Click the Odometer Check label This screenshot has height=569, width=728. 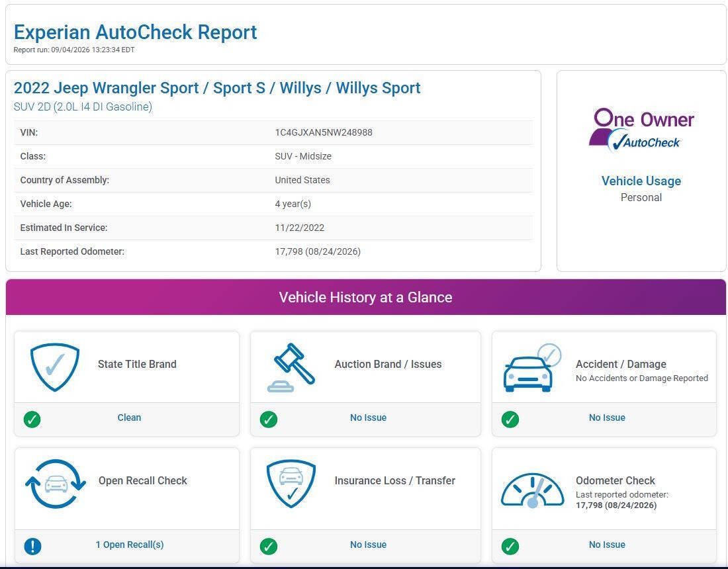(615, 480)
